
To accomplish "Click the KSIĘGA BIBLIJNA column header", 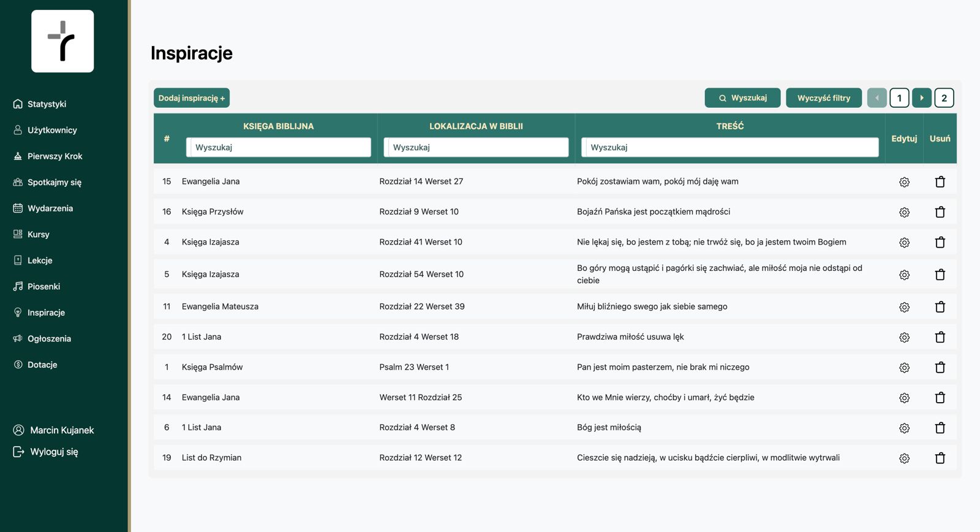I will (x=279, y=126).
